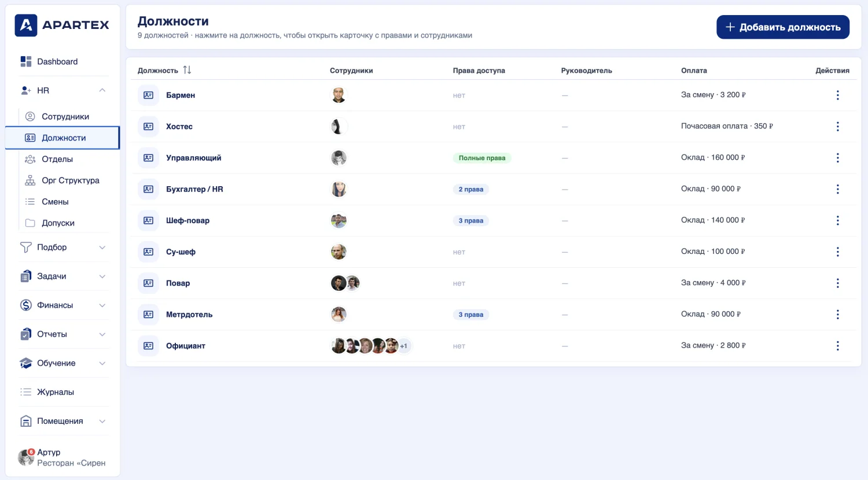
Task: Expand the Задачи section chevron
Action: [102, 276]
